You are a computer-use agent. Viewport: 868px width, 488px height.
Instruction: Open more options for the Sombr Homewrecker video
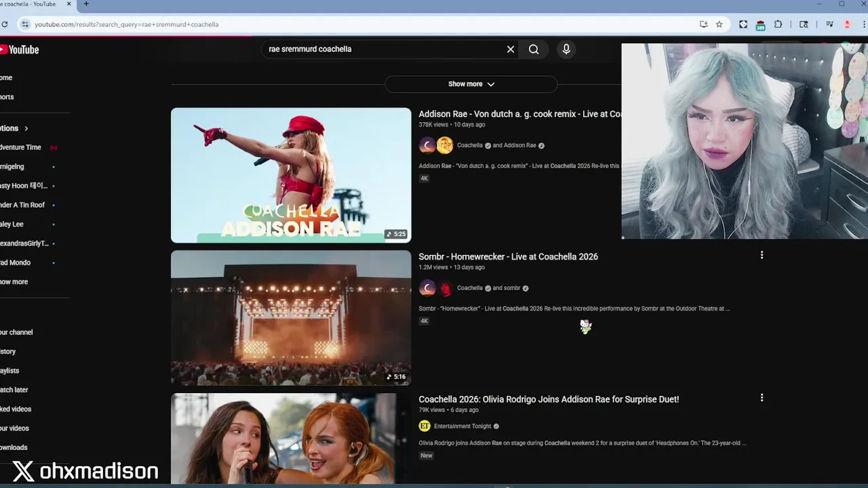click(762, 256)
